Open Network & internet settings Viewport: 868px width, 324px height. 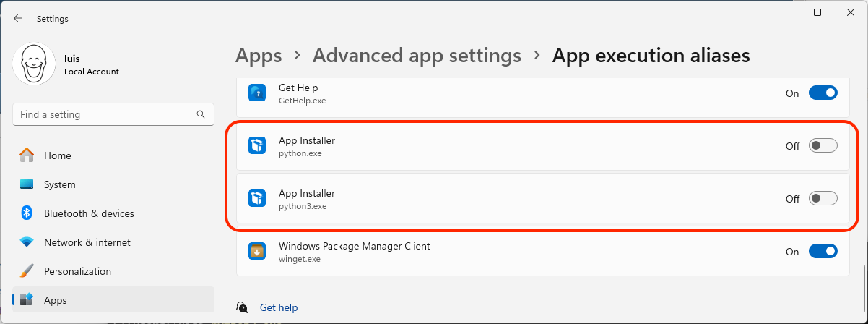[113, 242]
